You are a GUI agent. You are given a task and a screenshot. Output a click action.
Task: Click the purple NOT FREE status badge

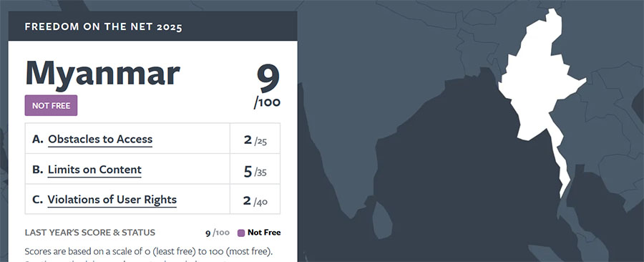click(51, 105)
